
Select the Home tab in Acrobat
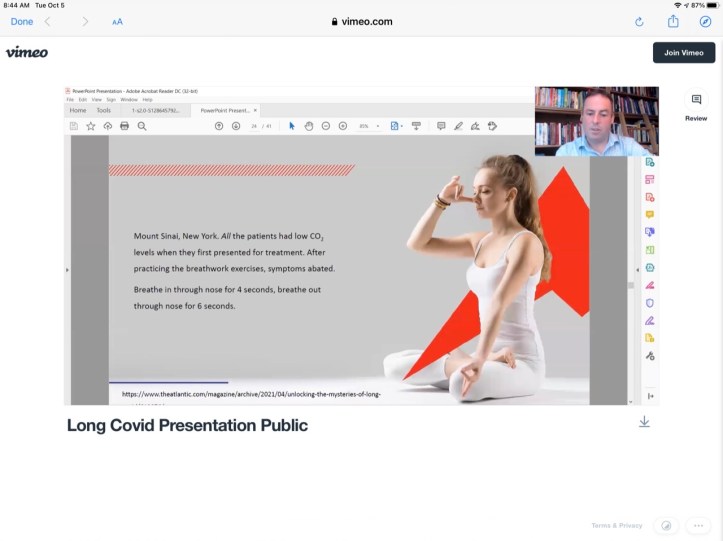[x=77, y=110]
